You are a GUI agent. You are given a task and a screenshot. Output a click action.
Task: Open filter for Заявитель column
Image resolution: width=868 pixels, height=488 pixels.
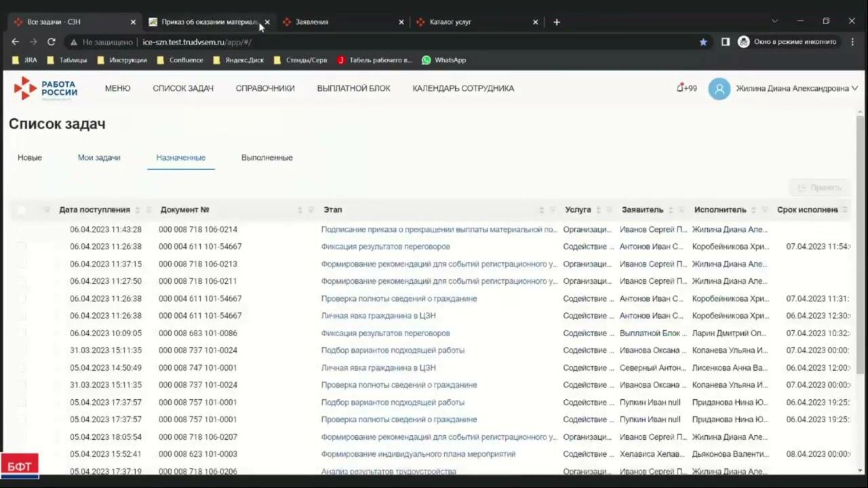tap(682, 210)
